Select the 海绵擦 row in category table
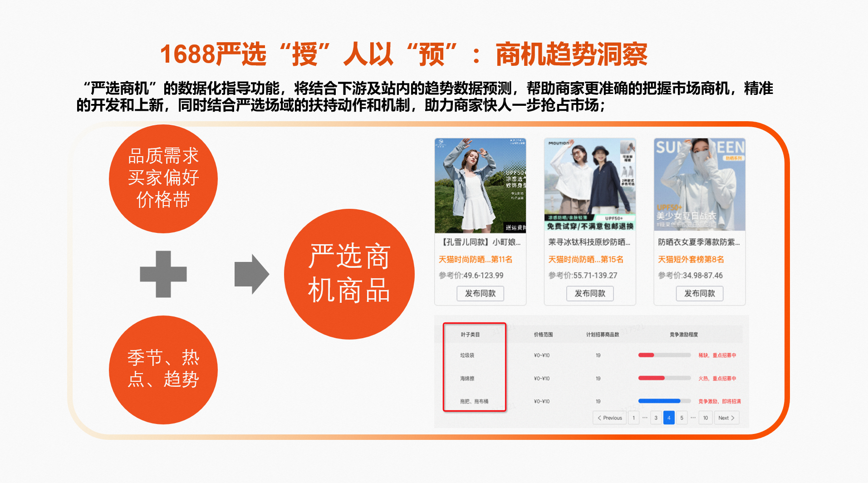868x483 pixels. point(467,378)
